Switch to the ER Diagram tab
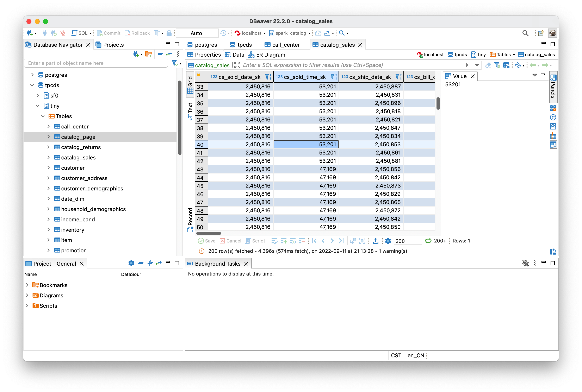The width and height of the screenshot is (582, 392). click(x=267, y=55)
